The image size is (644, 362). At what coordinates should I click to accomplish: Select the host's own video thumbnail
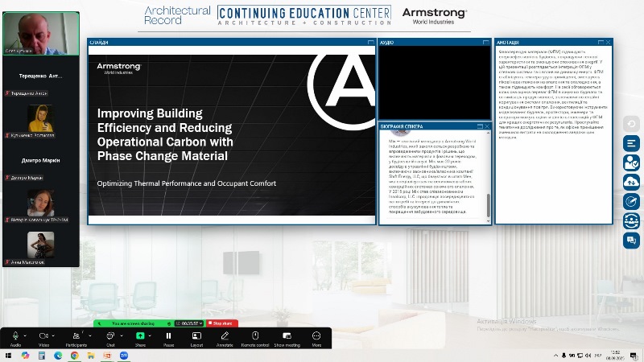41,33
